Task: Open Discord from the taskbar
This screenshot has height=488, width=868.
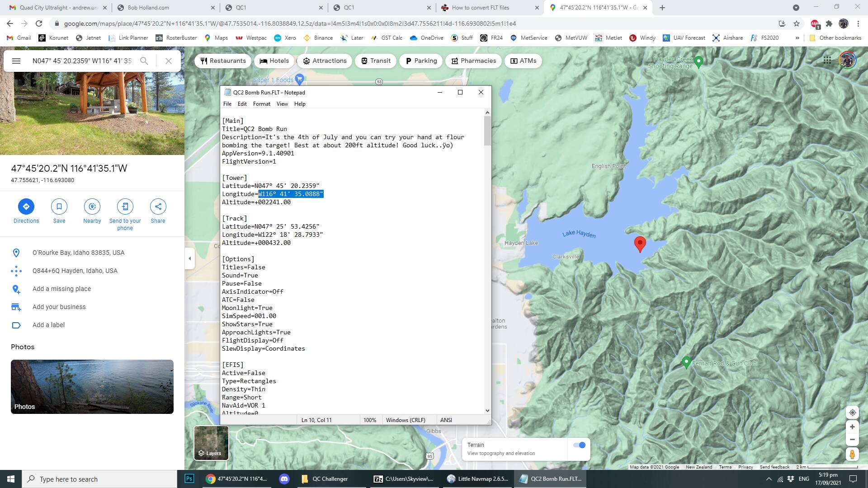Action: 284,479
